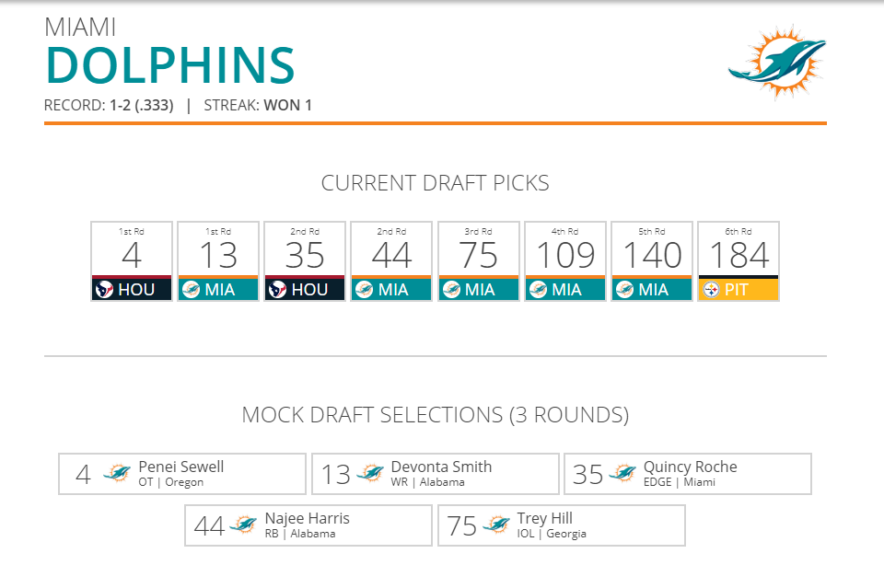
Task: Open Quincy Roche mock selection
Action: coord(688,474)
